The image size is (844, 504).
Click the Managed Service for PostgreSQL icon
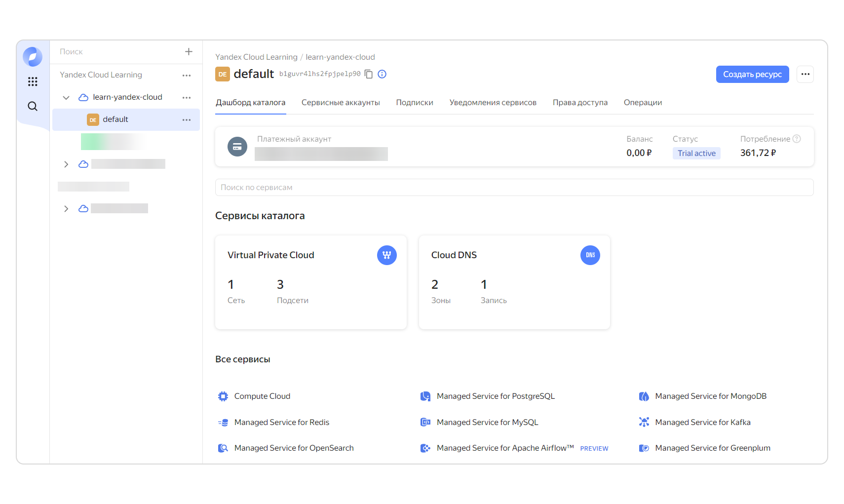[x=425, y=396]
